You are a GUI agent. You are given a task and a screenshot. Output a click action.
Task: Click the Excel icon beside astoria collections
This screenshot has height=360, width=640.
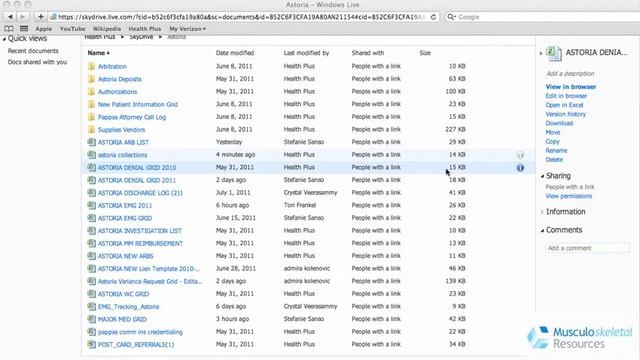[x=91, y=155]
